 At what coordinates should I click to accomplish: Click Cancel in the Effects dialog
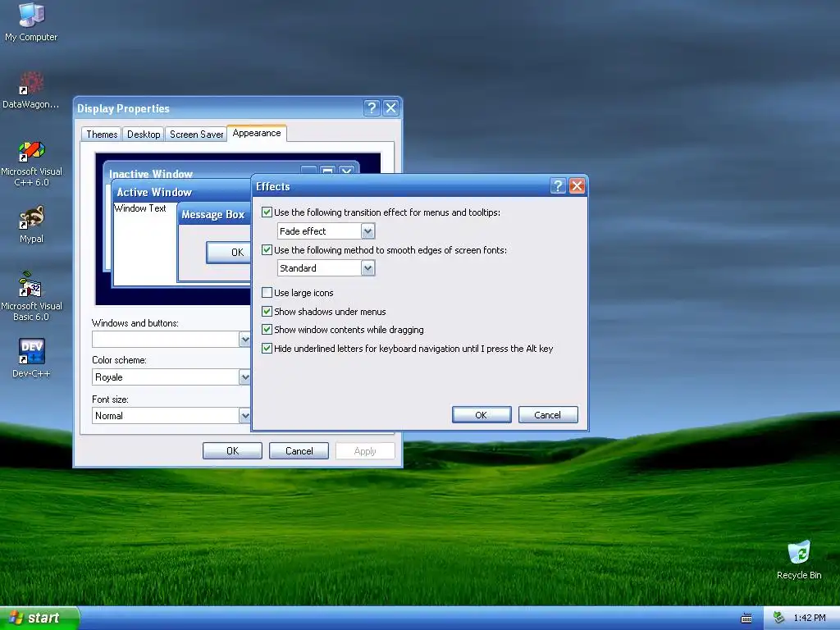coord(547,414)
